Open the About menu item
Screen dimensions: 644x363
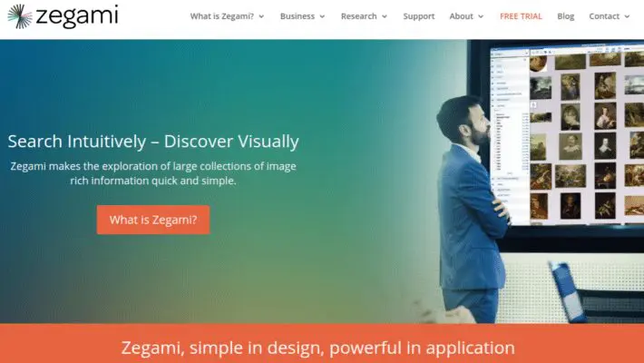coord(462,16)
